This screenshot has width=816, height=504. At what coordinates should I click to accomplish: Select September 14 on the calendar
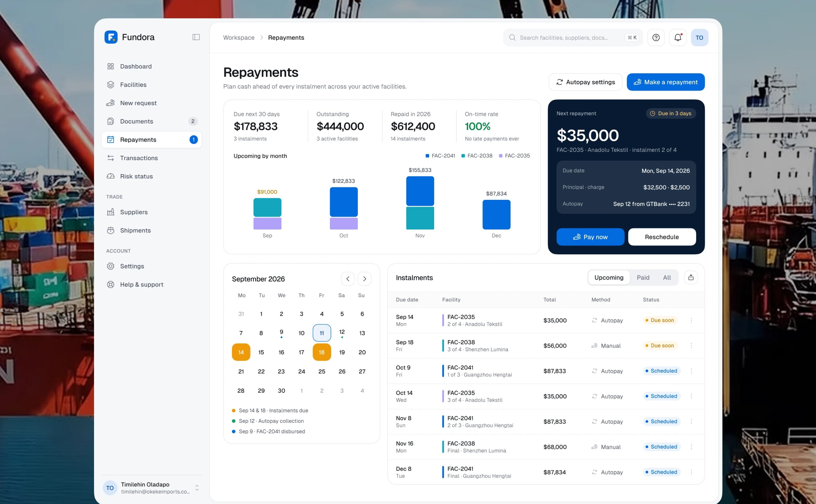pyautogui.click(x=241, y=352)
